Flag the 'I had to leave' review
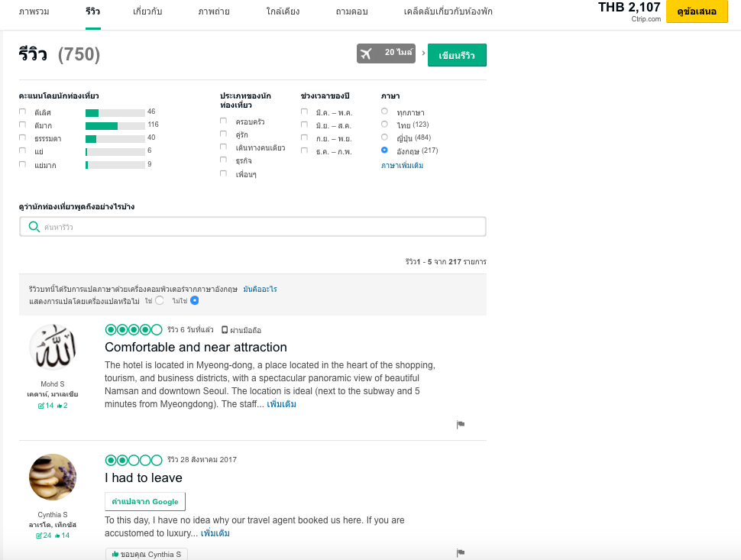Image resolution: width=741 pixels, height=560 pixels. [461, 552]
